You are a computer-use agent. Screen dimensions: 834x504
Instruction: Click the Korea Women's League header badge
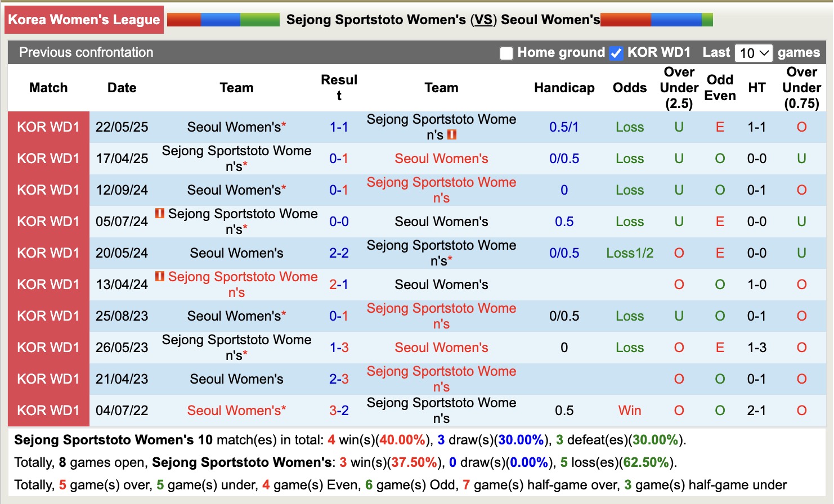(x=83, y=19)
